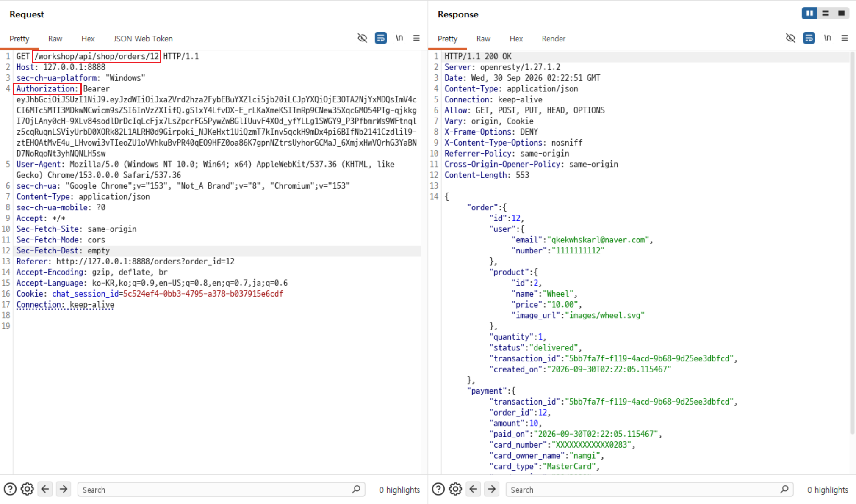Viewport: 856px width, 504px height.
Task: Open Response Hex tab
Action: pos(516,39)
